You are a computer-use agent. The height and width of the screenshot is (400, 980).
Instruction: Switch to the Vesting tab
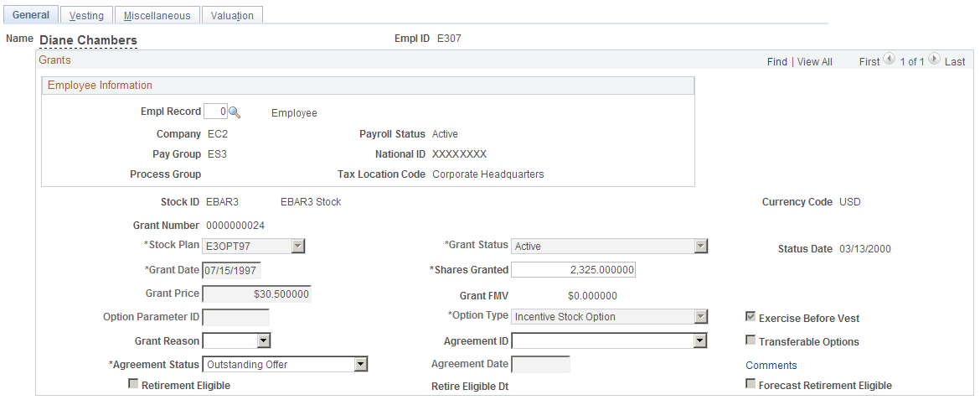tap(87, 16)
